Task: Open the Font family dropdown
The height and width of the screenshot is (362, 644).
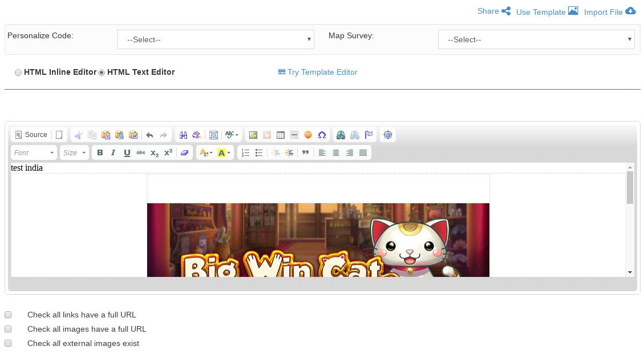Action: pyautogui.click(x=34, y=152)
